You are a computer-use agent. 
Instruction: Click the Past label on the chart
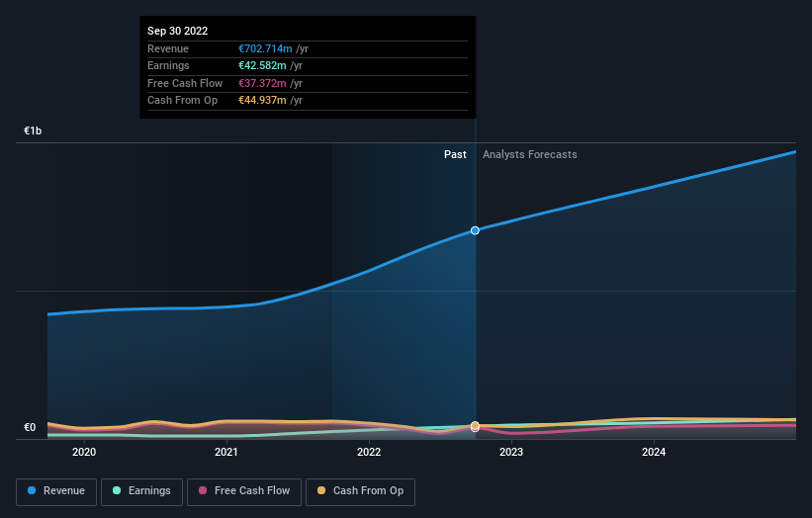[x=455, y=154]
